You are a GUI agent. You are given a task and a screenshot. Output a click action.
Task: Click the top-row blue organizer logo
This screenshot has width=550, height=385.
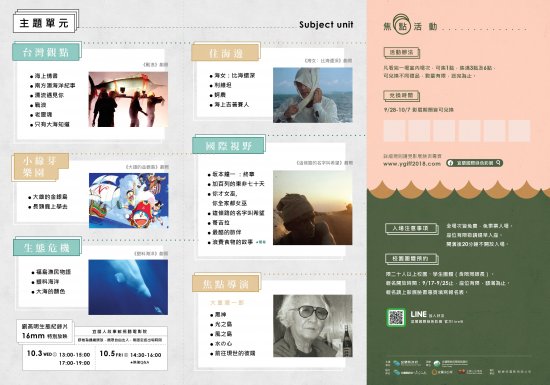click(x=397, y=364)
